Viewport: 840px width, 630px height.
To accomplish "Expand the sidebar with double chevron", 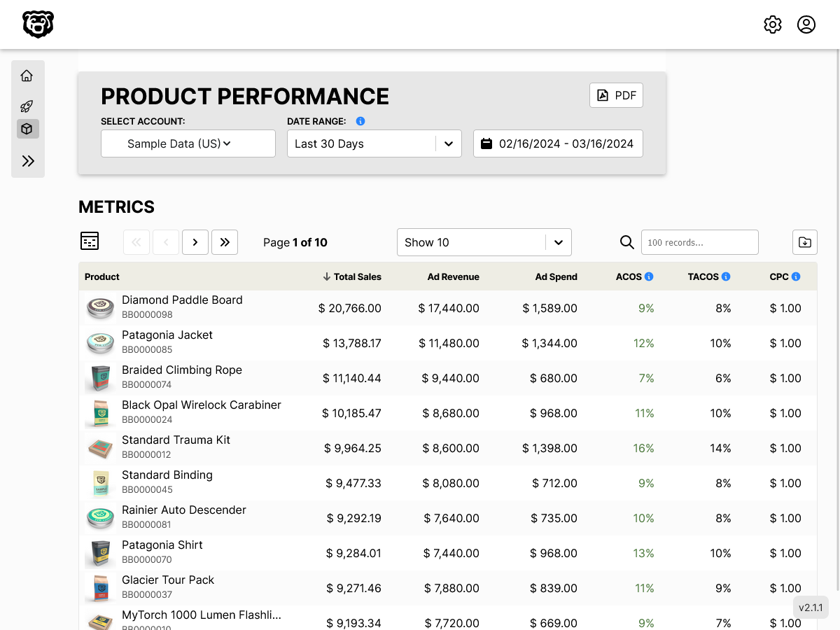I will (28, 161).
